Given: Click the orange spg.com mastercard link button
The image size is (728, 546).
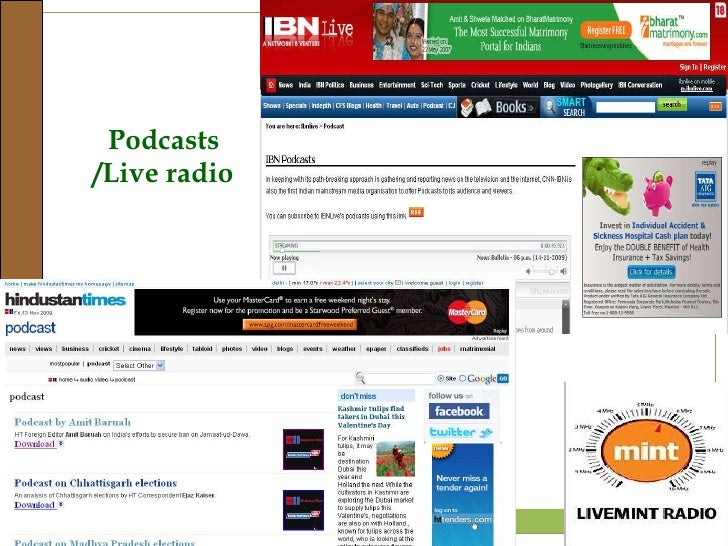Looking at the screenshot, I should click(x=300, y=325).
